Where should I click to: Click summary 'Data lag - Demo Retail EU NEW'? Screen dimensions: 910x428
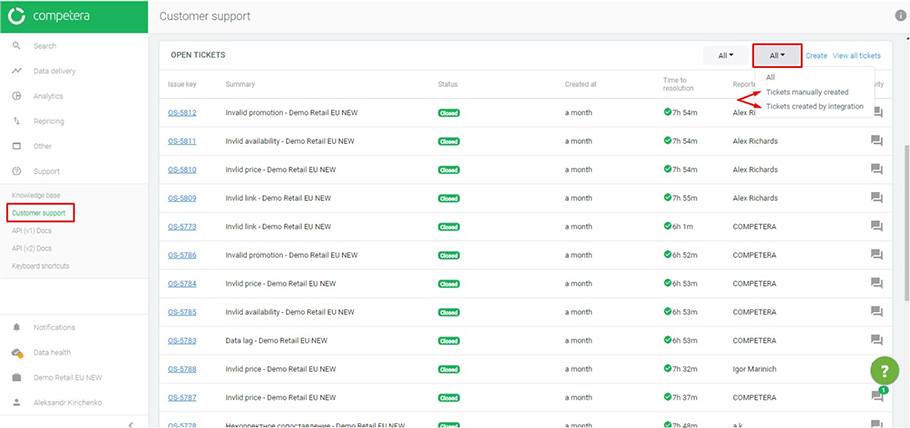pyautogui.click(x=276, y=340)
